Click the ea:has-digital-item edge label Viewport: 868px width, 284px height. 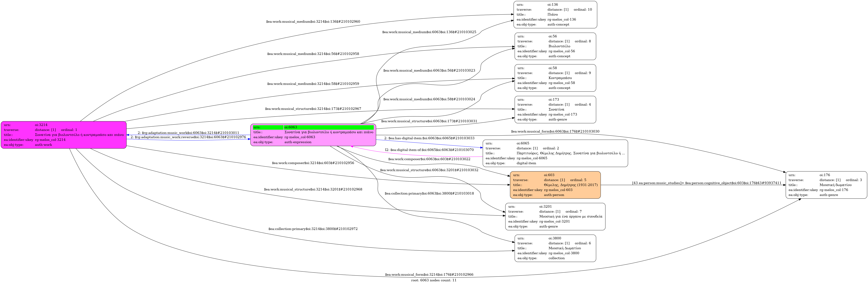pos(429,138)
